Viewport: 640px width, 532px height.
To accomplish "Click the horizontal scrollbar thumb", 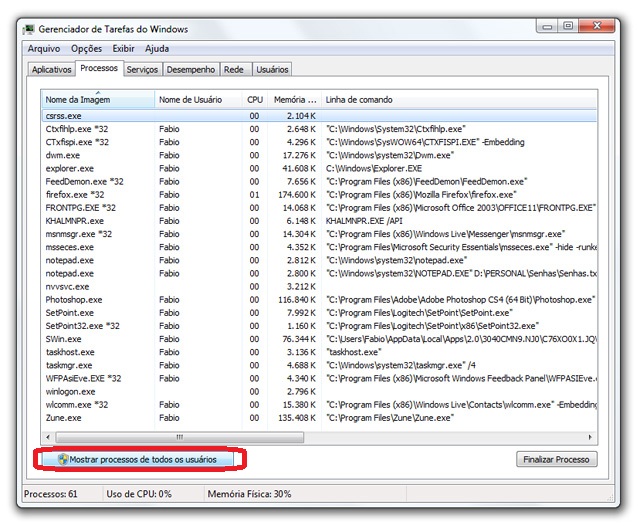I will click(x=180, y=437).
